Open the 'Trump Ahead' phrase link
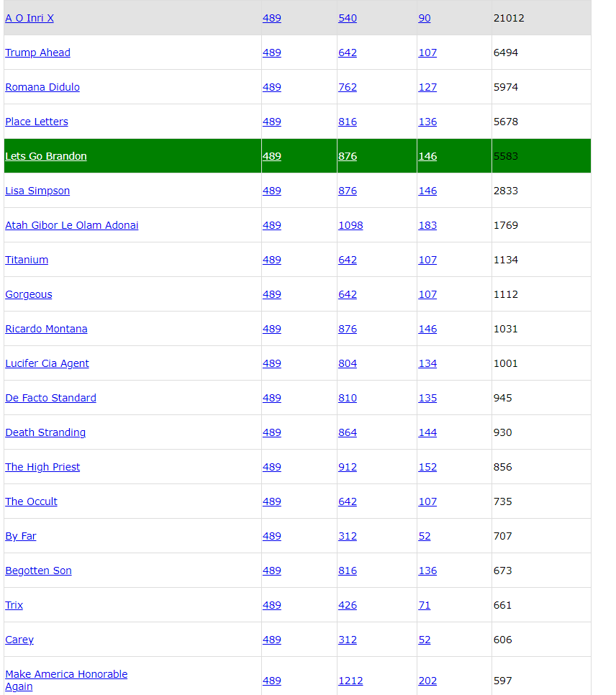Screen dimensions: 616x695 click(37, 53)
